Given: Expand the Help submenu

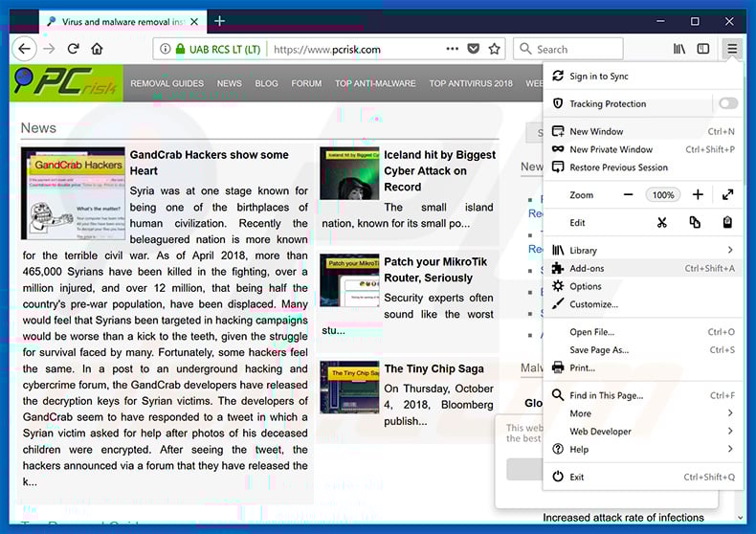Looking at the screenshot, I should [x=643, y=449].
